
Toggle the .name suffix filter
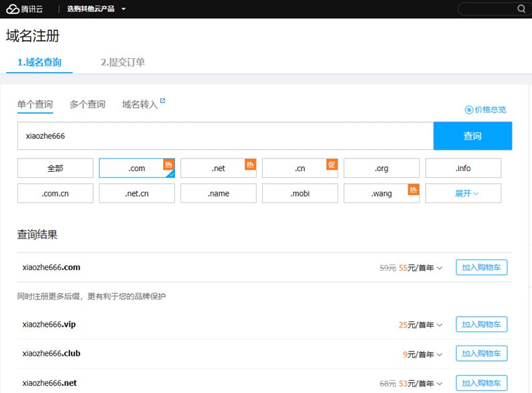[x=218, y=193]
